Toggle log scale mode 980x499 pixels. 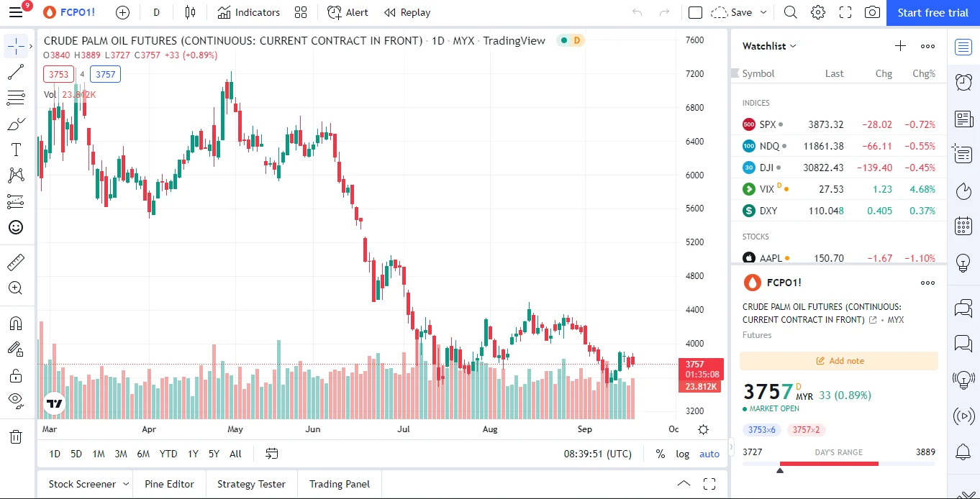(x=683, y=454)
